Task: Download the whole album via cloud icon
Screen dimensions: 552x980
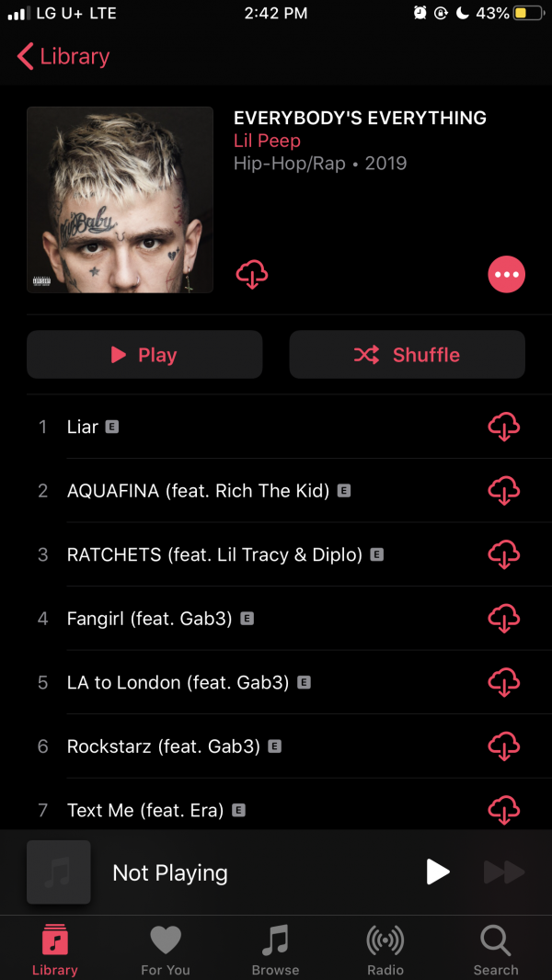Action: [252, 274]
